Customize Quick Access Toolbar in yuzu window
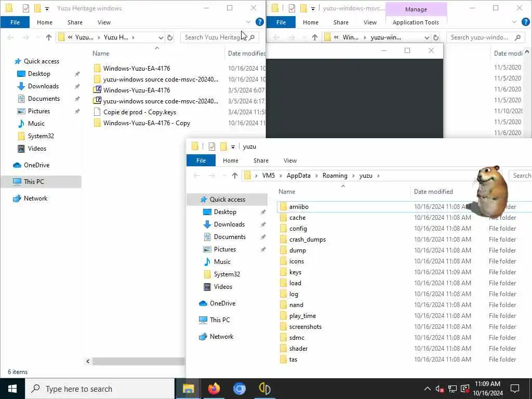This screenshot has height=399, width=532. [233, 147]
